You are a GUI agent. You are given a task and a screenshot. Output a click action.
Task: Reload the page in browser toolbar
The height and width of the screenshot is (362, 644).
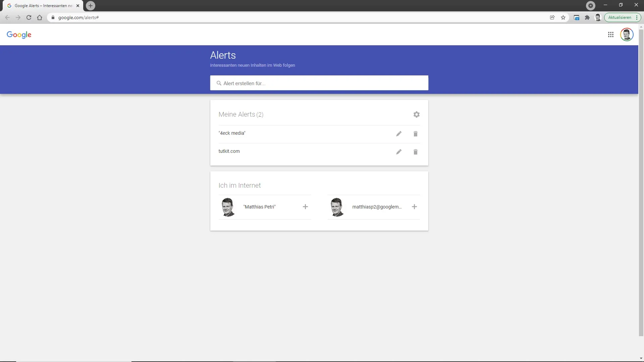click(29, 17)
